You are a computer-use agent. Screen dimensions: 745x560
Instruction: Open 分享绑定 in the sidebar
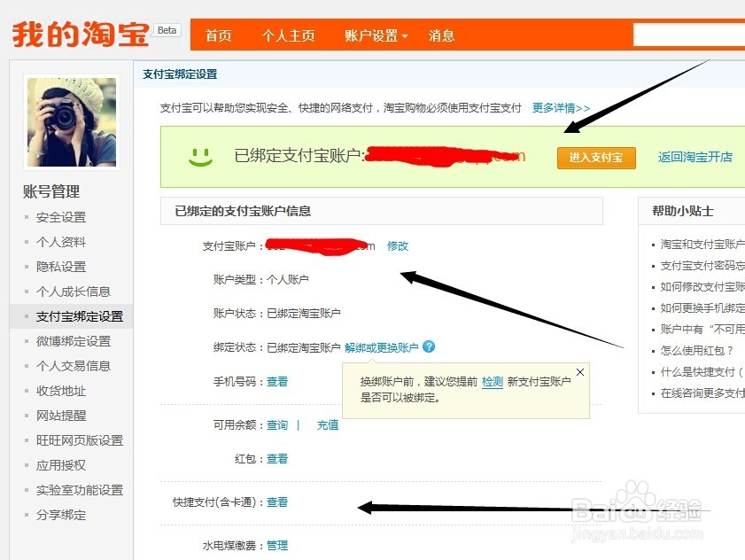point(61,515)
